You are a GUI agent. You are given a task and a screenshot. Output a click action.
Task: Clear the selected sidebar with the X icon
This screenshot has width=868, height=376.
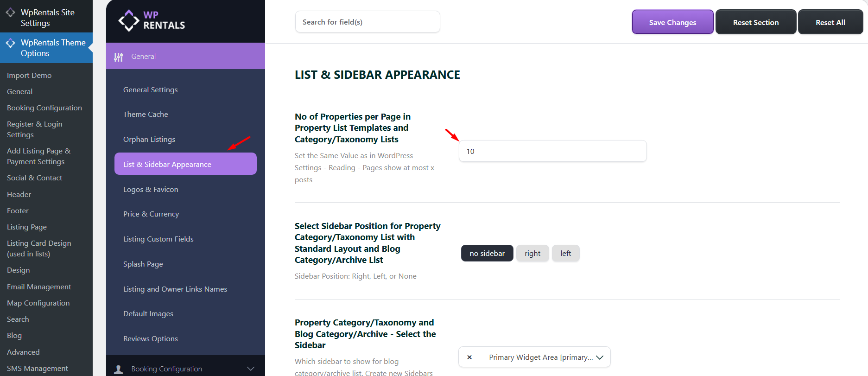tap(469, 357)
